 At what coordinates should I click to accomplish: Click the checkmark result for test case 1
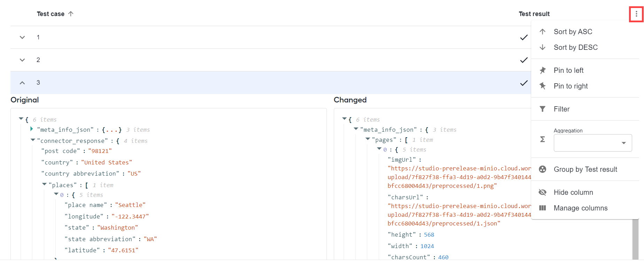tap(524, 37)
